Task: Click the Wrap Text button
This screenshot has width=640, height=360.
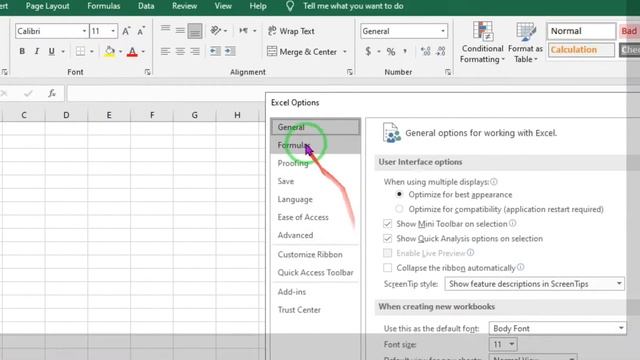Action: point(291,31)
